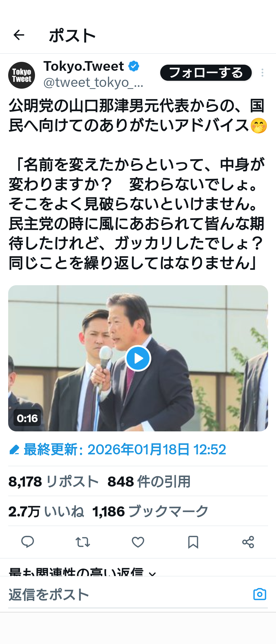
Task: Click the video thumbnail of the speaker
Action: point(138,358)
